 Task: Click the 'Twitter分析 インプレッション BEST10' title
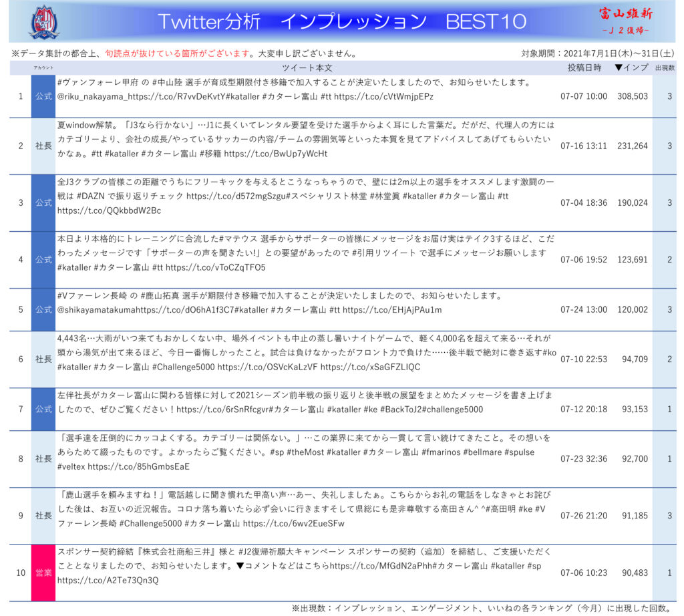pos(342,21)
